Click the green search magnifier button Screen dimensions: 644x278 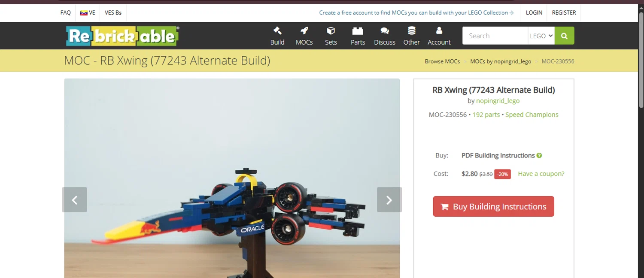point(564,36)
